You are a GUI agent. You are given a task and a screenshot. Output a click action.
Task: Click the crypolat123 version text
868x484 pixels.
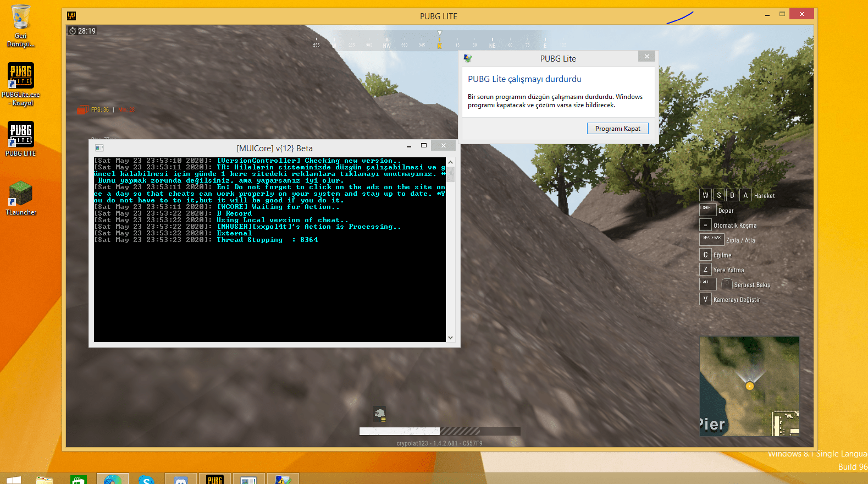(x=439, y=443)
